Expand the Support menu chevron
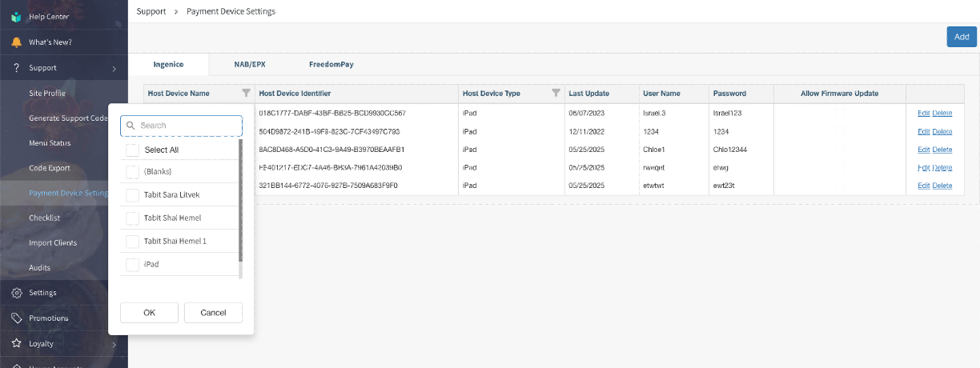The height and width of the screenshot is (368, 980). [x=114, y=68]
